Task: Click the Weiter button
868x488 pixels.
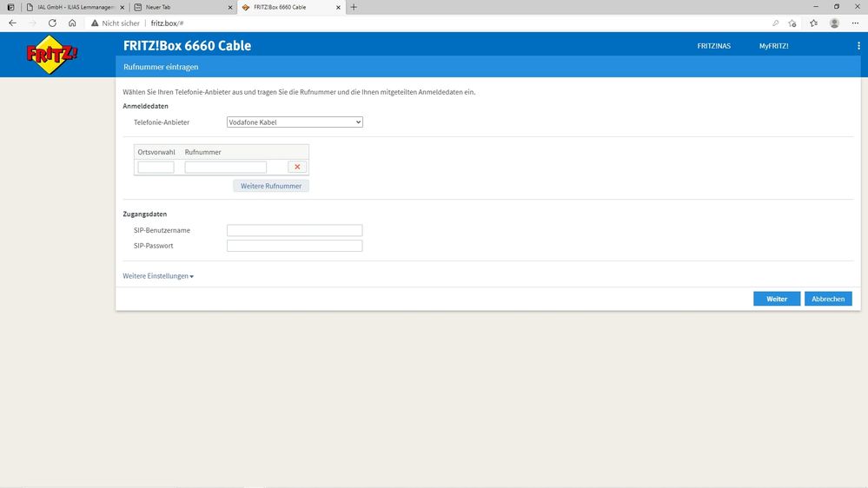Action: click(777, 299)
